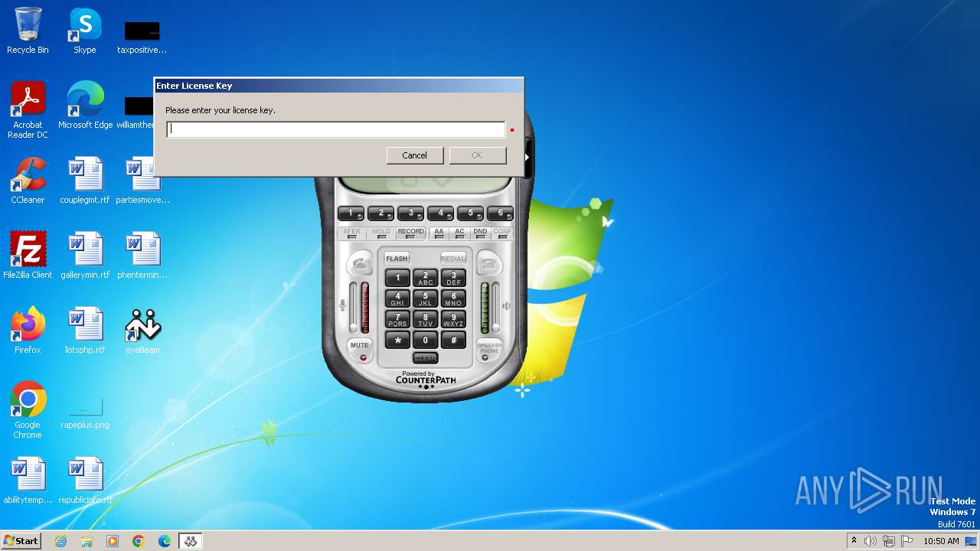
Task: Dial keypad digit 8 TUV
Action: (425, 319)
